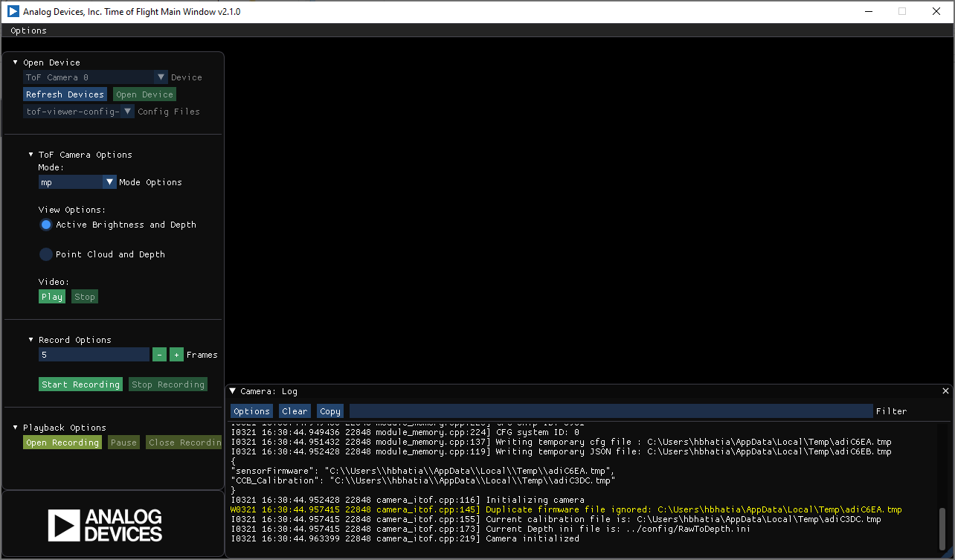
Task: Collapse the Camera: Log panel
Action: point(233,391)
